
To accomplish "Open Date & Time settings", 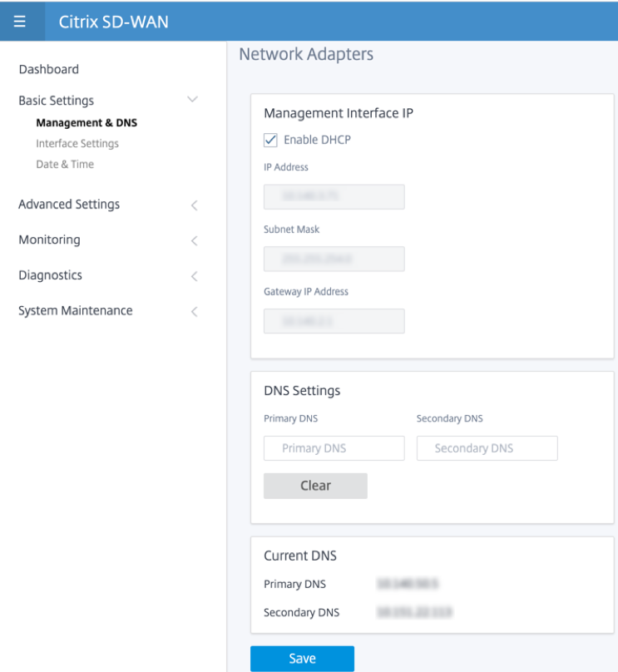I will pos(65,164).
